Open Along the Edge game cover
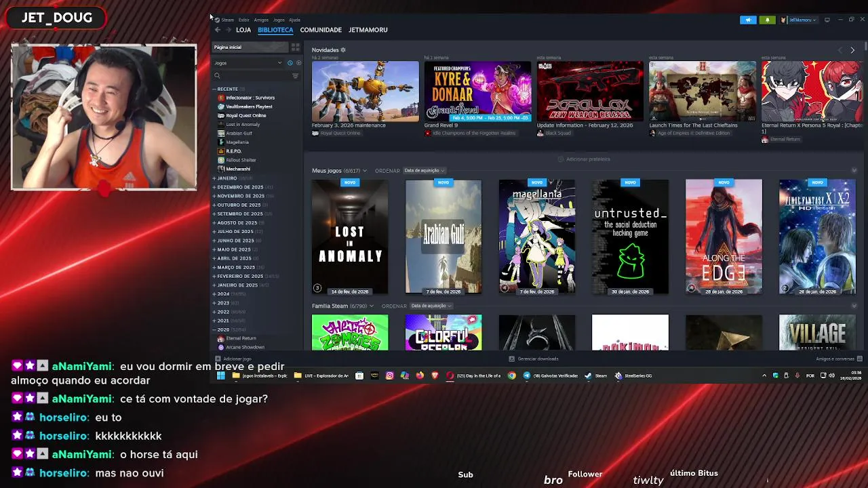This screenshot has width=868, height=488. coord(724,237)
